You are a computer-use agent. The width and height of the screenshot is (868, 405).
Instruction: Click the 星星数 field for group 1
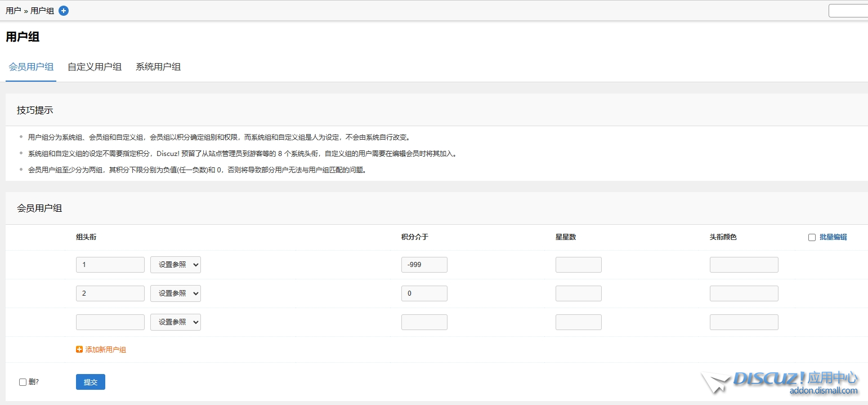[x=578, y=265]
